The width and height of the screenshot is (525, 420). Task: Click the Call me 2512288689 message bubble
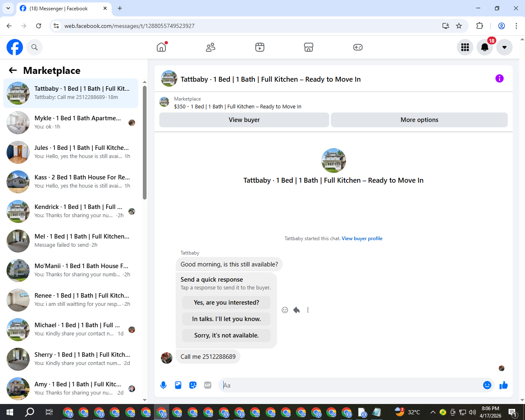[x=208, y=357]
